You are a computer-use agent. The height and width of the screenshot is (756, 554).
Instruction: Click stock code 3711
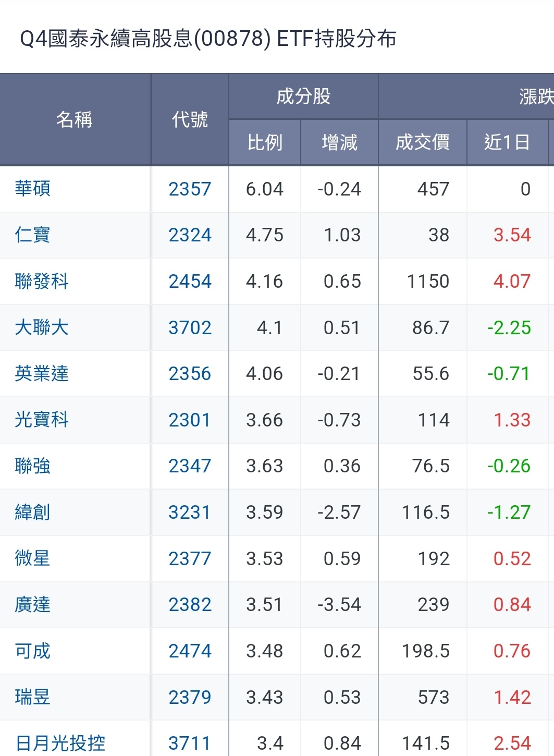point(190,743)
